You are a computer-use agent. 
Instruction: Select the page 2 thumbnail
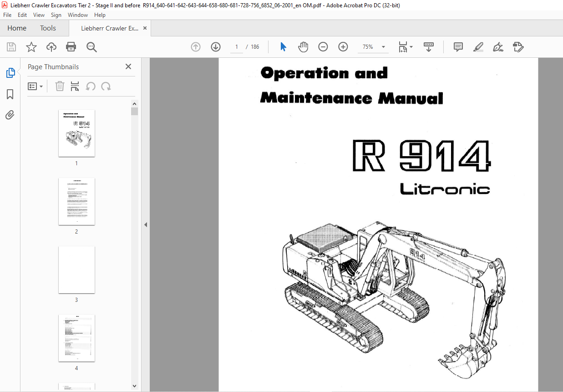tap(76, 201)
